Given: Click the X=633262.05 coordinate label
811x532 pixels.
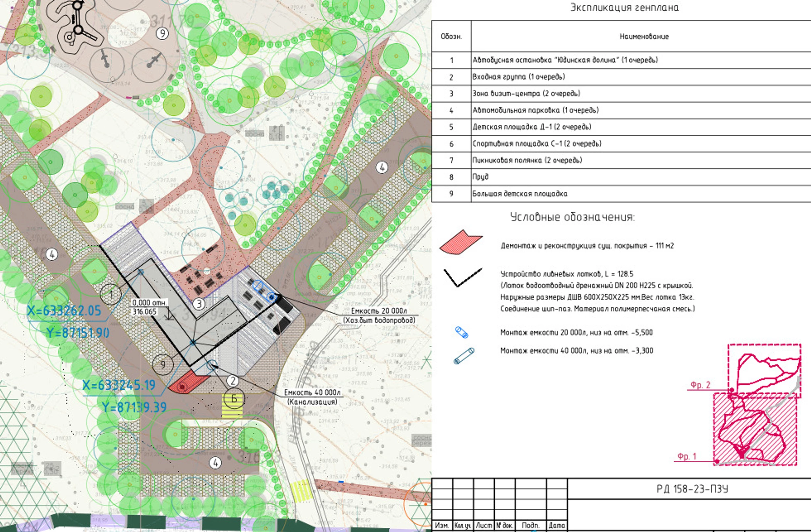Looking at the screenshot, I should (x=64, y=311).
